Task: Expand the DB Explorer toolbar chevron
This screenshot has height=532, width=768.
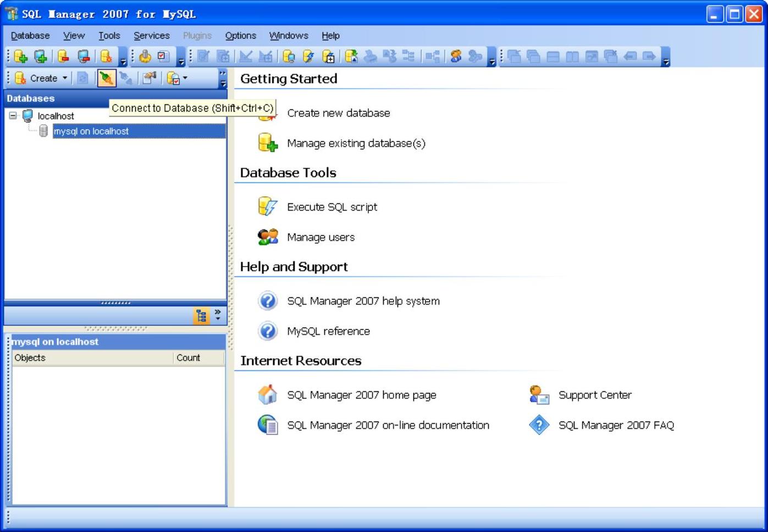Action: (223, 79)
